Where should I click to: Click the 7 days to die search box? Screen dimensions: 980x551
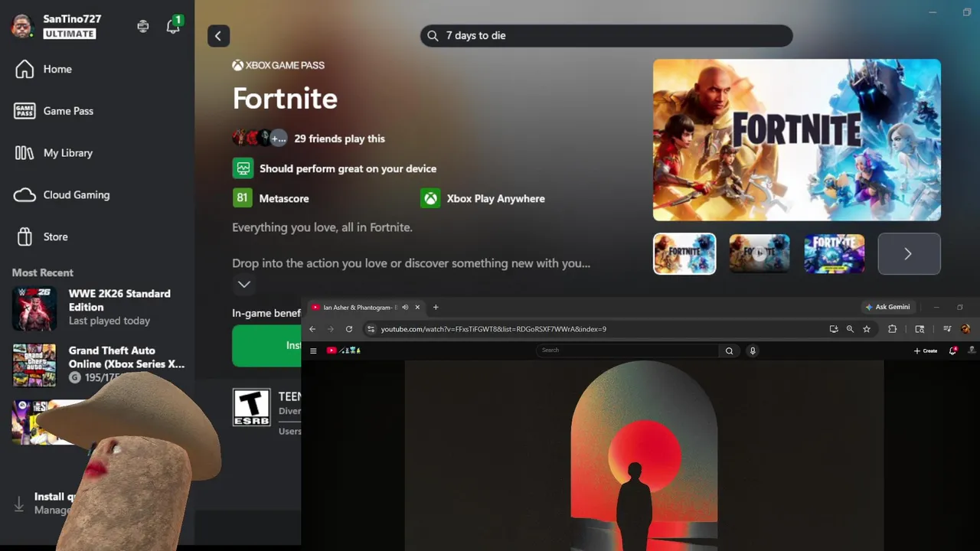[606, 36]
